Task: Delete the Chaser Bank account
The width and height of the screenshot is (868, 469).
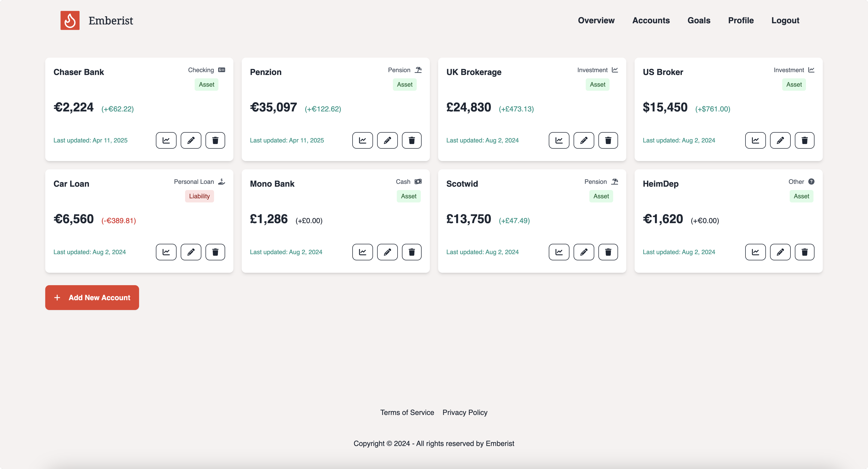Action: pos(215,140)
